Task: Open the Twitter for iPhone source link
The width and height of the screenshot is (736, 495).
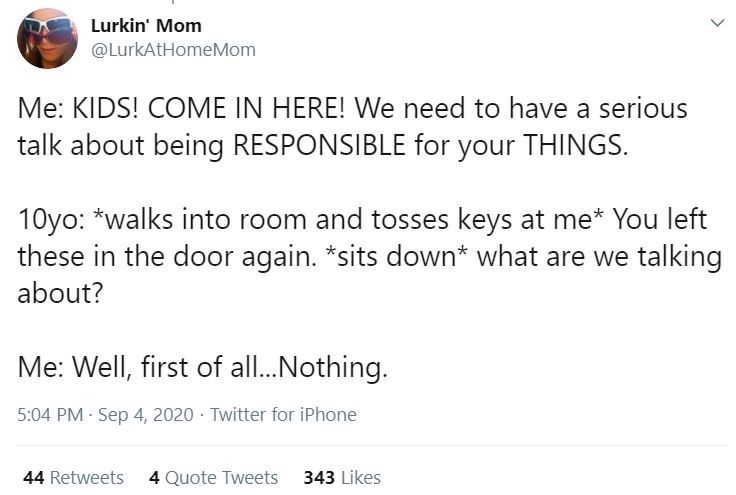Action: (x=283, y=414)
